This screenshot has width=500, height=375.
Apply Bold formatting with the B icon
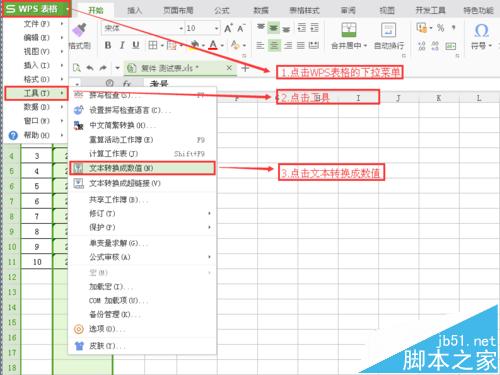(108, 45)
